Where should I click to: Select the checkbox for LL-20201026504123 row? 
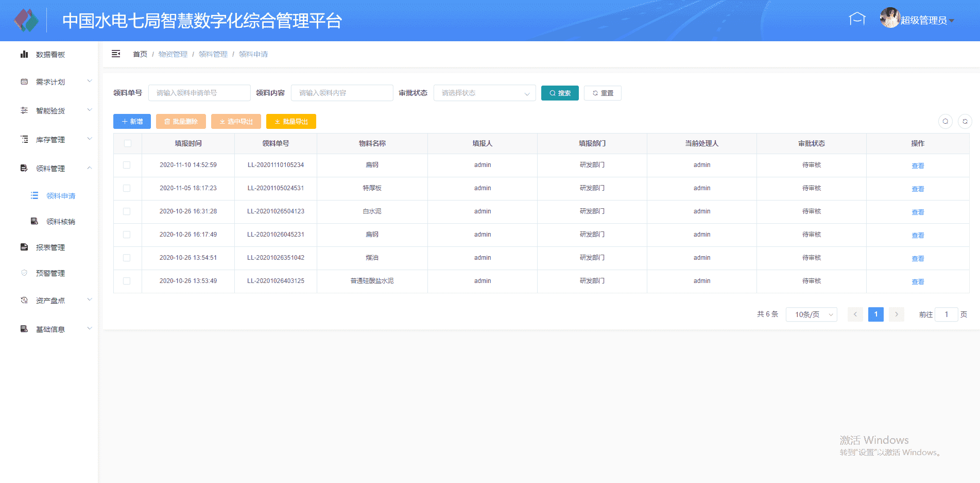127,211
